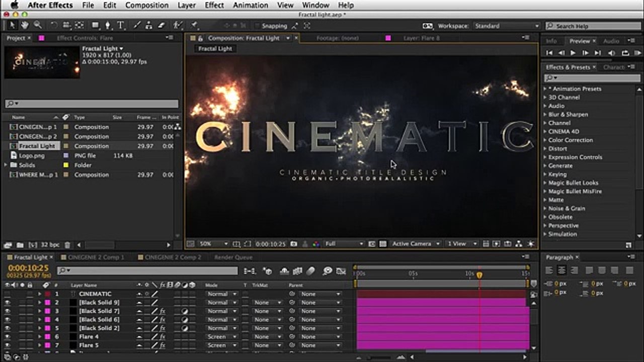This screenshot has height=362, width=644.
Task: Click the pink label color of Flare 4
Action: pyautogui.click(x=48, y=337)
